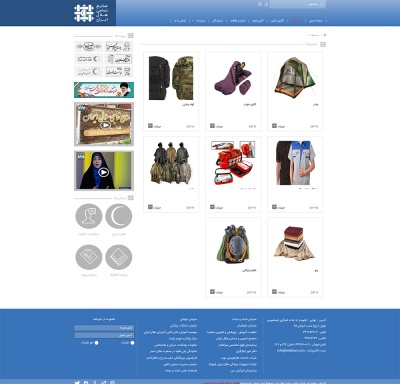Click the white woven-pattern site logo
This screenshot has height=384, width=400.
point(84,13)
